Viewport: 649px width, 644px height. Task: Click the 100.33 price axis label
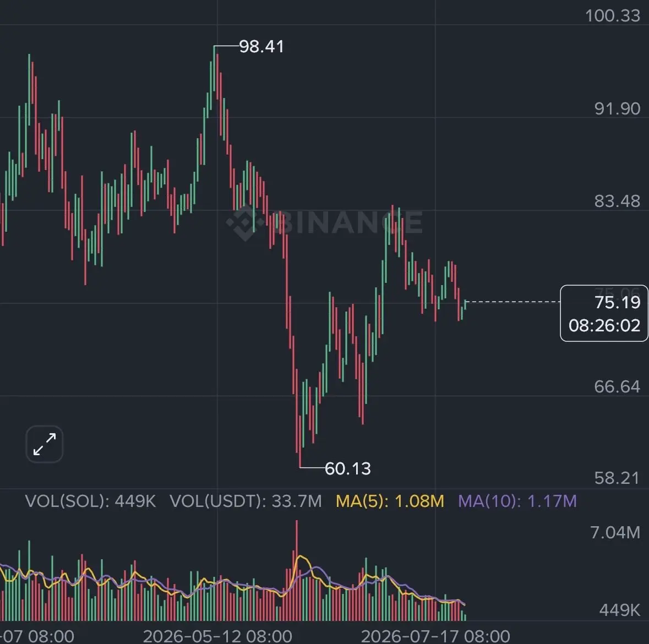(613, 16)
